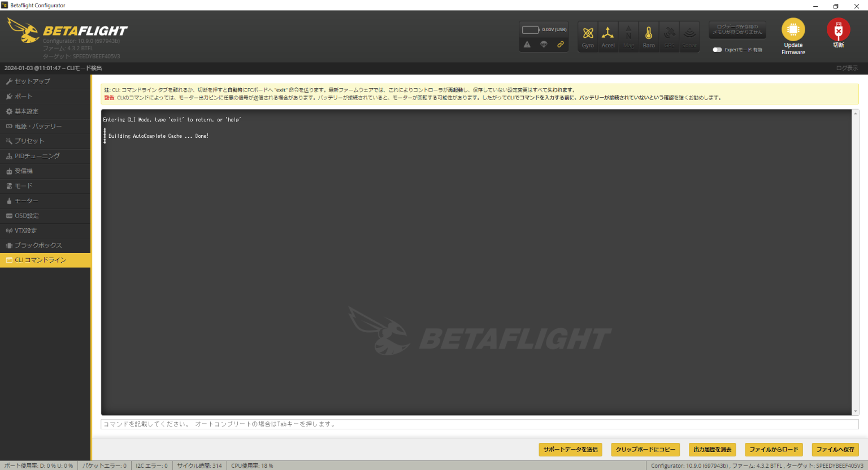The width and height of the screenshot is (868, 470).
Task: Click the warning triangle near battery indicator
Action: (x=527, y=43)
